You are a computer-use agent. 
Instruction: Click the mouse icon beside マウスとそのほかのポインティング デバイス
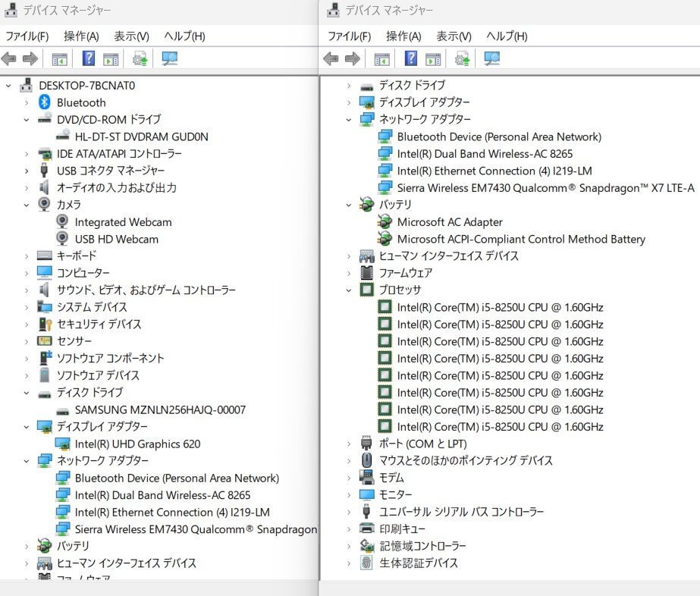[x=366, y=460]
